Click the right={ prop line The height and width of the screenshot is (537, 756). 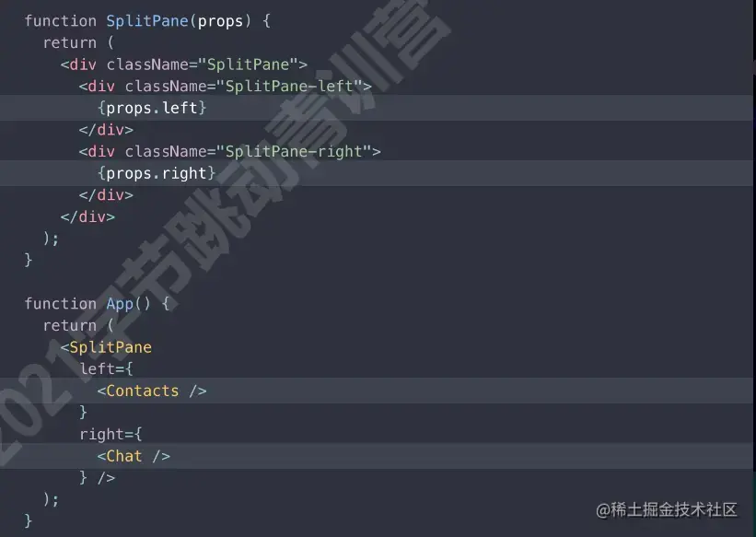[x=110, y=434]
